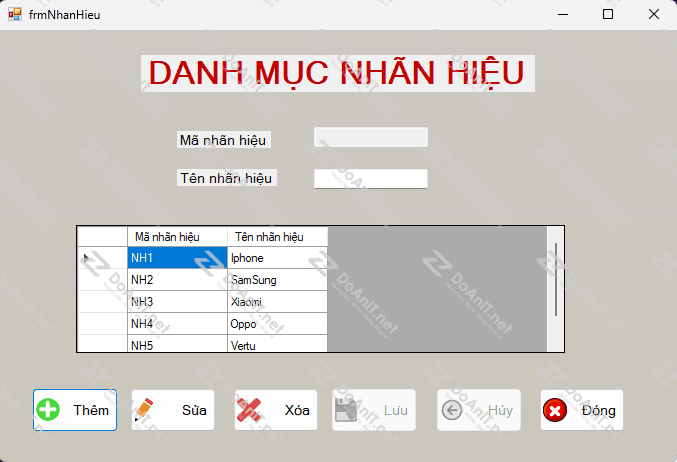This screenshot has width=677, height=462.
Task: Click the Tên nhãn hiệu form label
Action: point(227,178)
